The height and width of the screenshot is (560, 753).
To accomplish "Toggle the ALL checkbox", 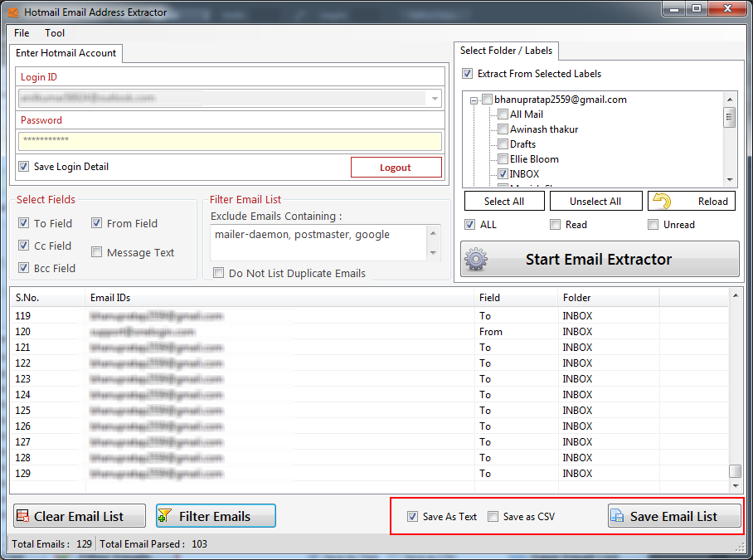I will click(469, 224).
